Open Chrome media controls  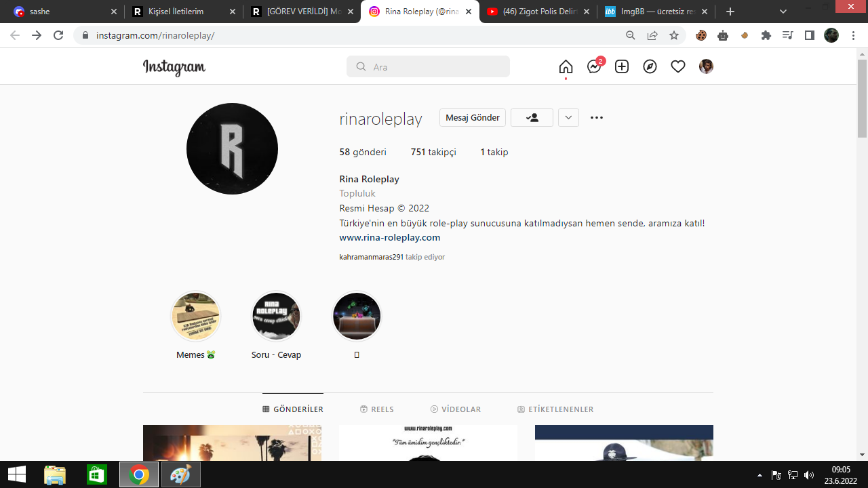788,35
